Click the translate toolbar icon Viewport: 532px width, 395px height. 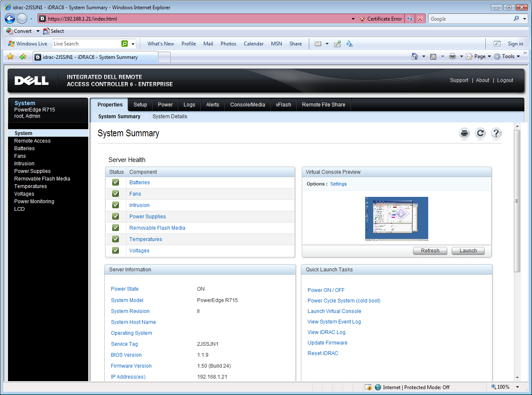pyautogui.click(x=349, y=44)
